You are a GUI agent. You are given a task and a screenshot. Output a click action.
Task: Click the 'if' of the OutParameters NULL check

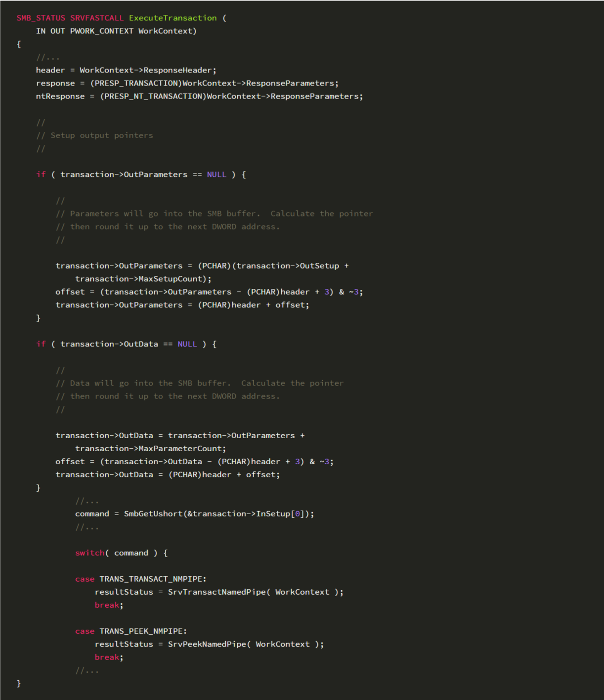[x=41, y=174]
